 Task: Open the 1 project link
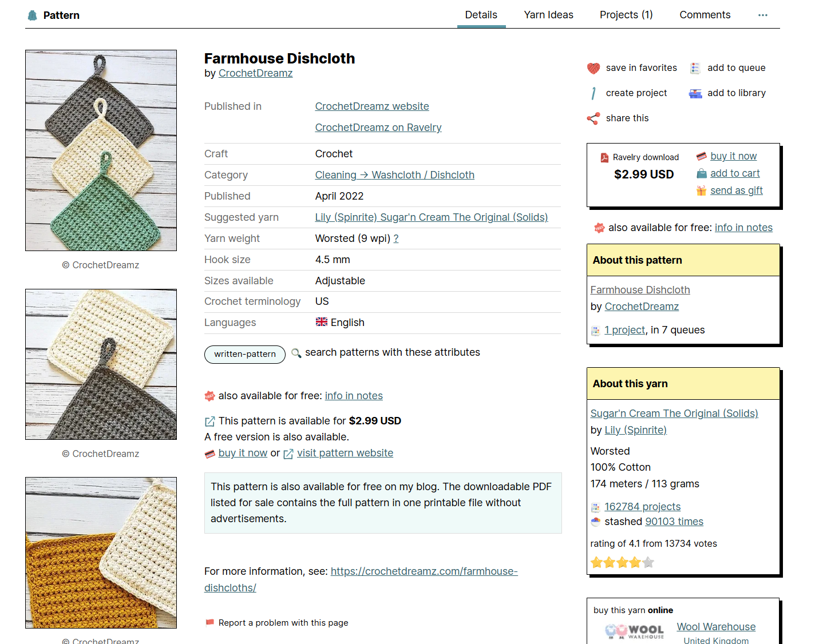tap(625, 330)
